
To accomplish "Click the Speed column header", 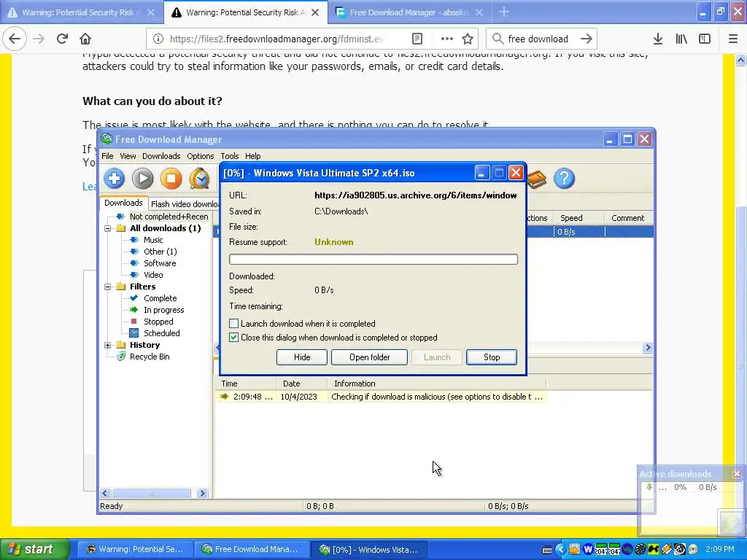I will (578, 218).
